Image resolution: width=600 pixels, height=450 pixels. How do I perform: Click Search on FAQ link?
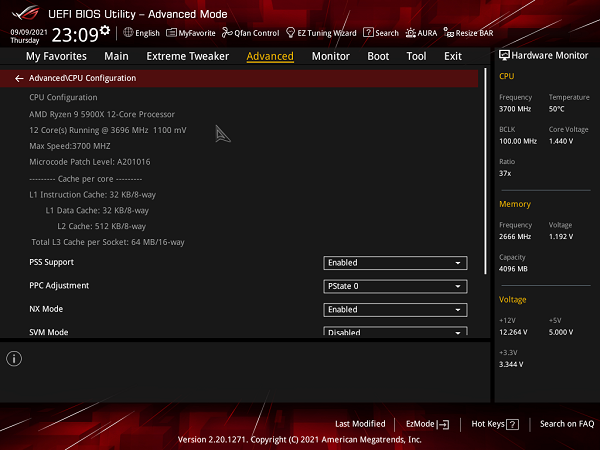(567, 424)
